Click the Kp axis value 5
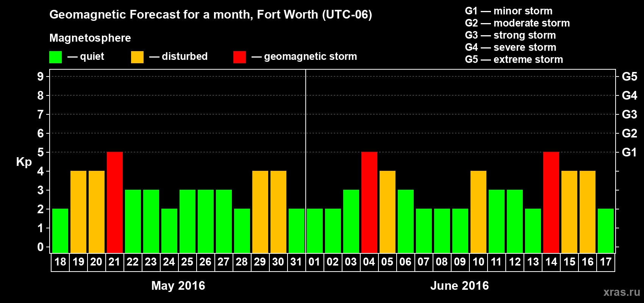The height and width of the screenshot is (303, 644). (41, 152)
